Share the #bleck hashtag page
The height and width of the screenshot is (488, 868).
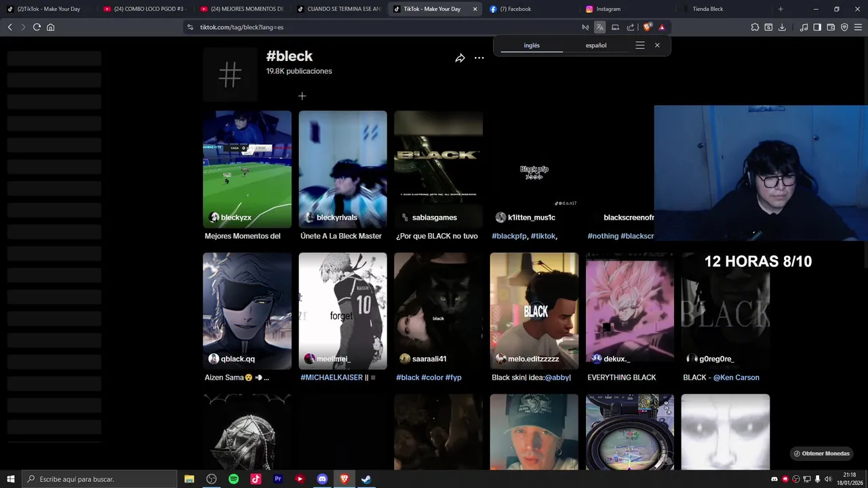point(460,58)
